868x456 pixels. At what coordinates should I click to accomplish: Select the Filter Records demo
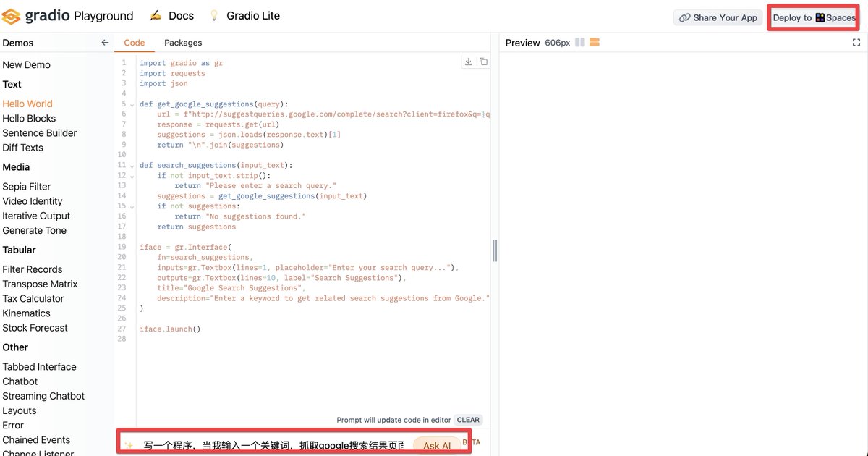(33, 269)
